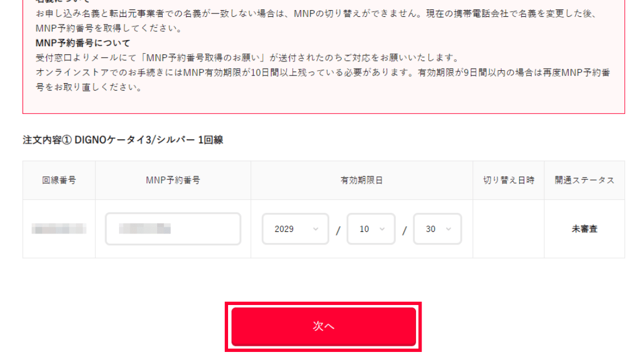Click the 切り替え日時 column header
644x362 pixels.
[x=508, y=180]
